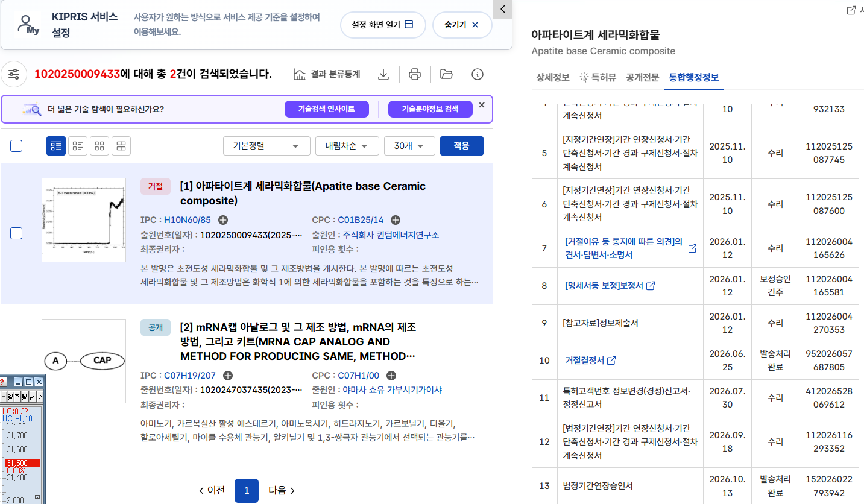Open the [명세서등 보정]보정서 link

click(610, 286)
